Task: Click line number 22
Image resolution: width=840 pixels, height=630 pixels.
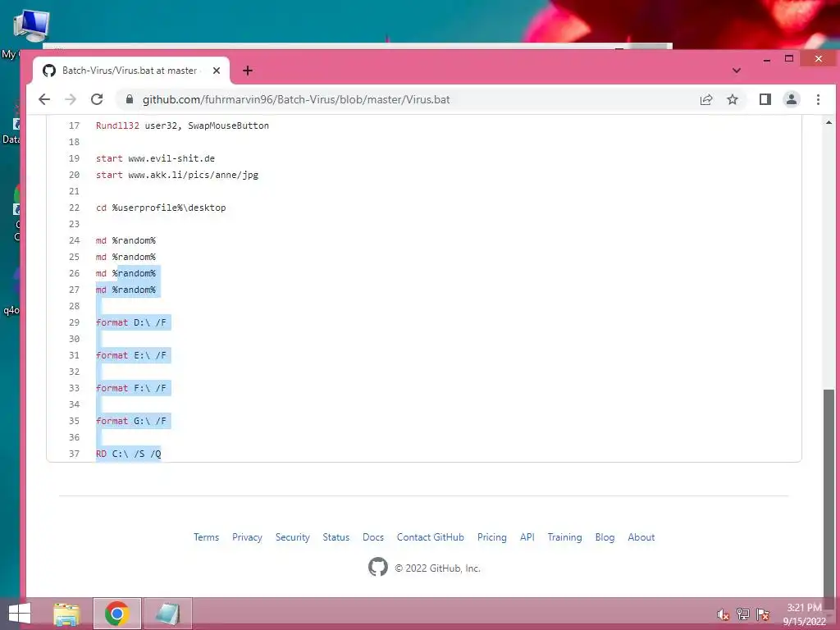Action: click(x=74, y=208)
